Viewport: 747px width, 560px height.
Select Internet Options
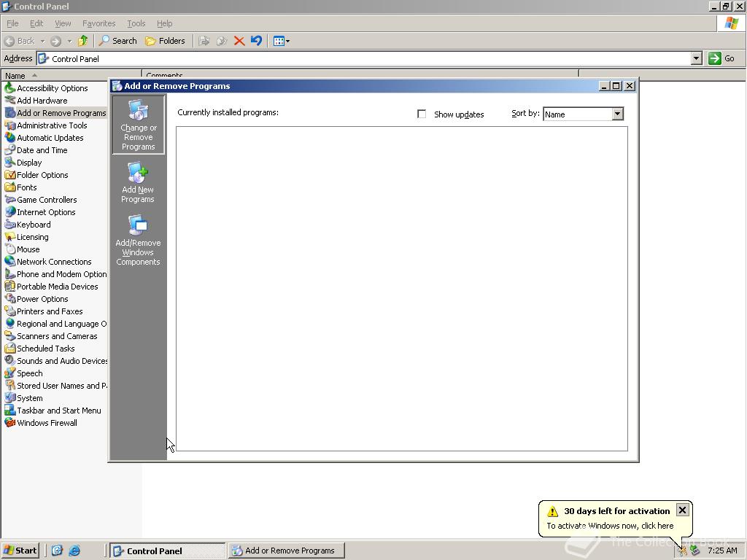click(40, 212)
